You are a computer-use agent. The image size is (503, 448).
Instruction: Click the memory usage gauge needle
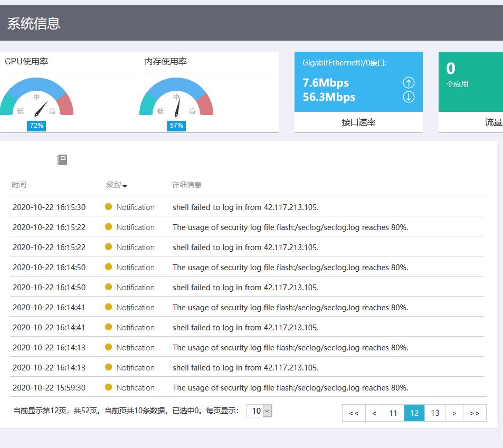click(177, 108)
